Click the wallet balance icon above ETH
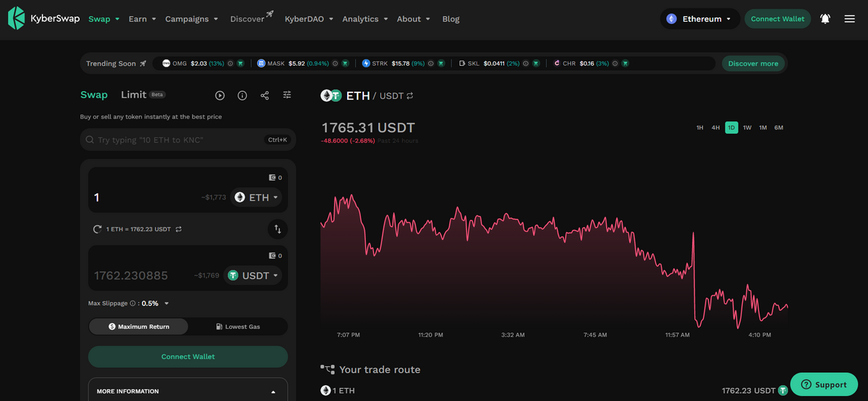The width and height of the screenshot is (868, 401). [272, 177]
